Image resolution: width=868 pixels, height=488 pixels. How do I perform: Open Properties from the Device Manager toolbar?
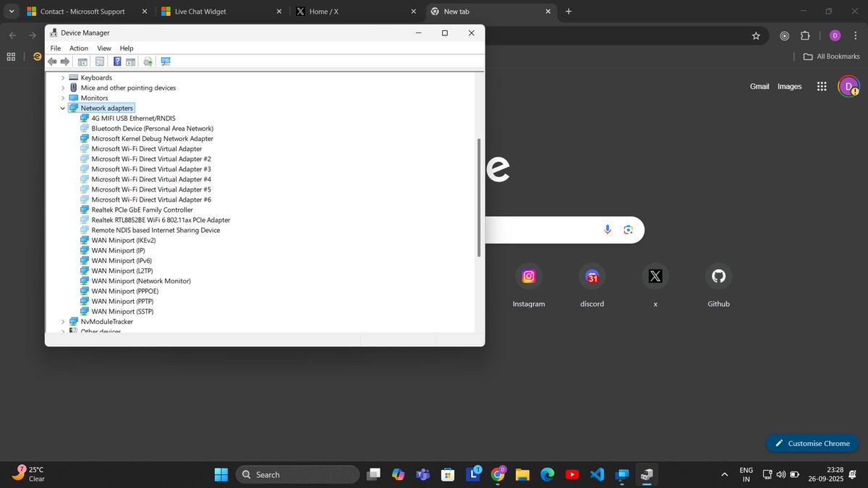[100, 61]
